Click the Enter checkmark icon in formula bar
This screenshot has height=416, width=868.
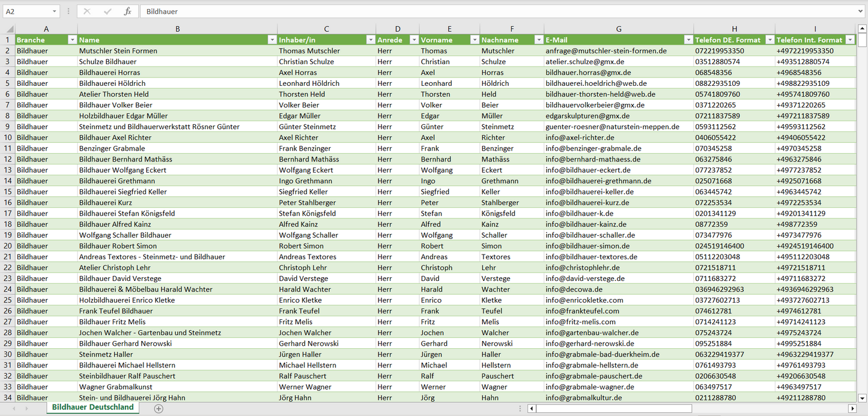pos(108,11)
